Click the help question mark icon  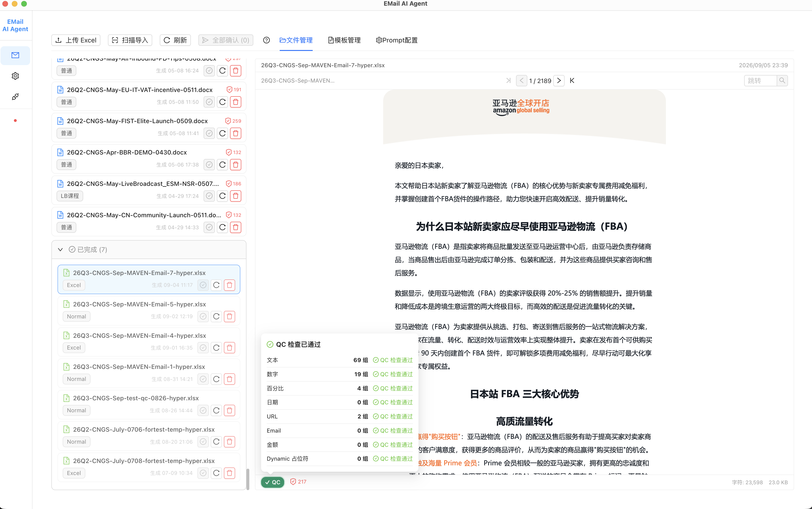[x=266, y=40]
